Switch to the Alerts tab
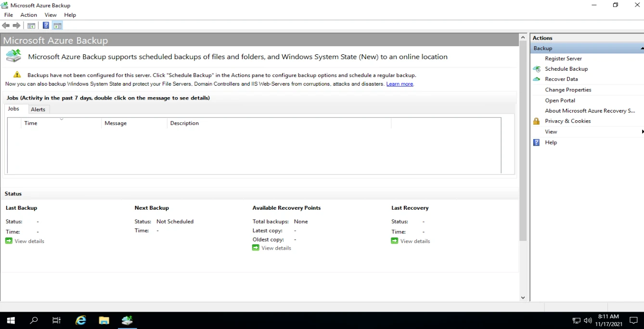644x329 pixels. (38, 109)
